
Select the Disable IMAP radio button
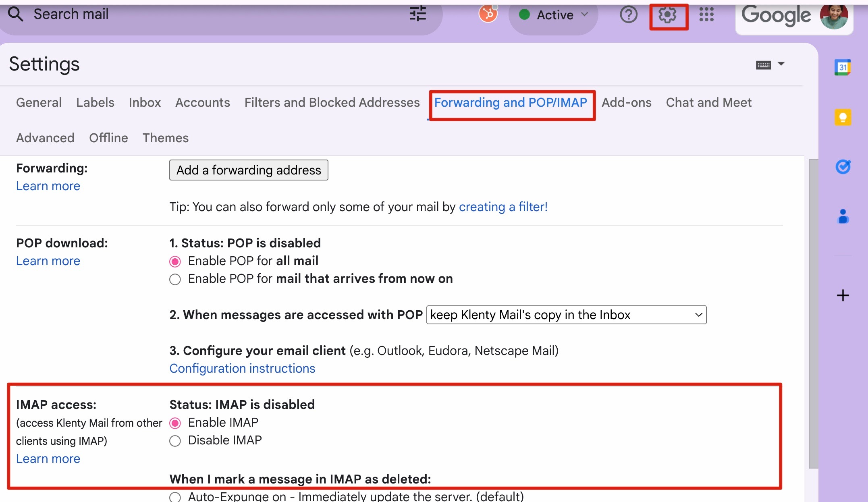point(175,441)
